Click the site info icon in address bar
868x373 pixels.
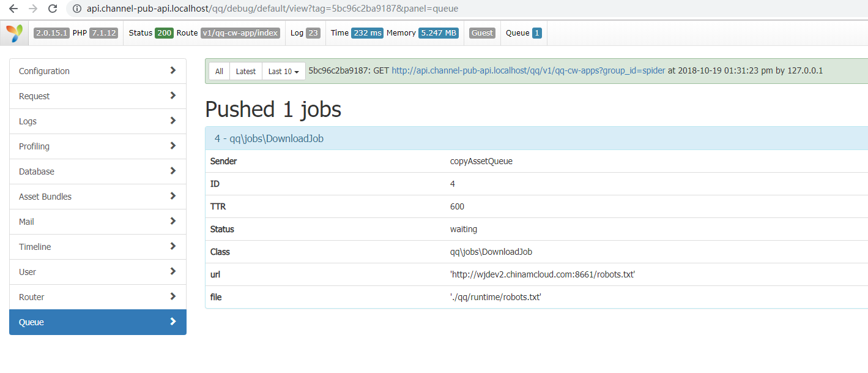click(76, 9)
